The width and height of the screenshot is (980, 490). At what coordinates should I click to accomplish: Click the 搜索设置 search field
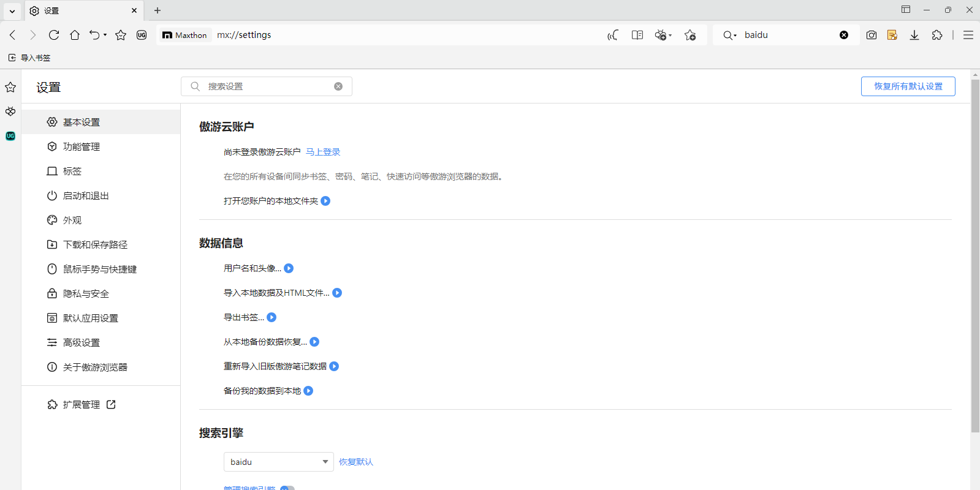pos(267,86)
